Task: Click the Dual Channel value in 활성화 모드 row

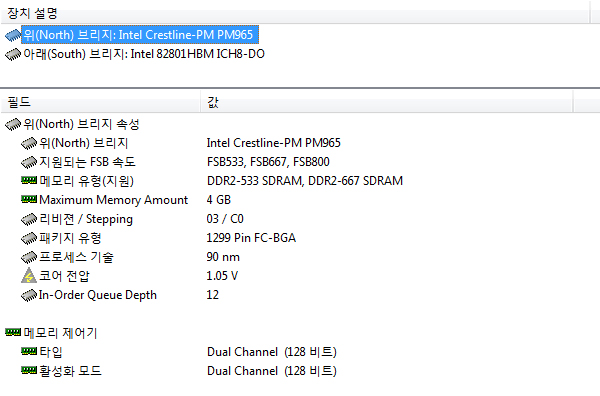Action: [x=271, y=371]
